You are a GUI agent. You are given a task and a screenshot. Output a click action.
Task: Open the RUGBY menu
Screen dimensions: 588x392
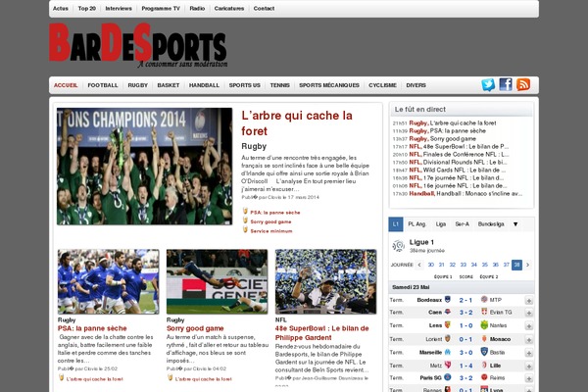pos(137,85)
